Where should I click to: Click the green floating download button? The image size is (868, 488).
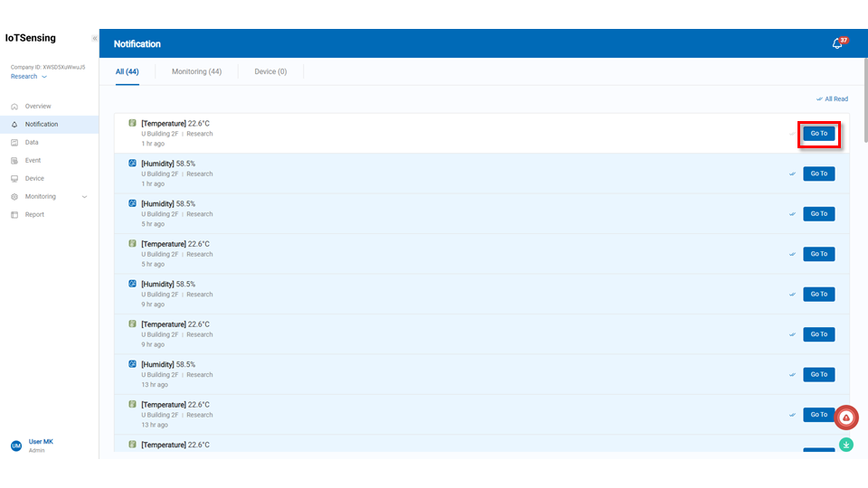tap(846, 445)
